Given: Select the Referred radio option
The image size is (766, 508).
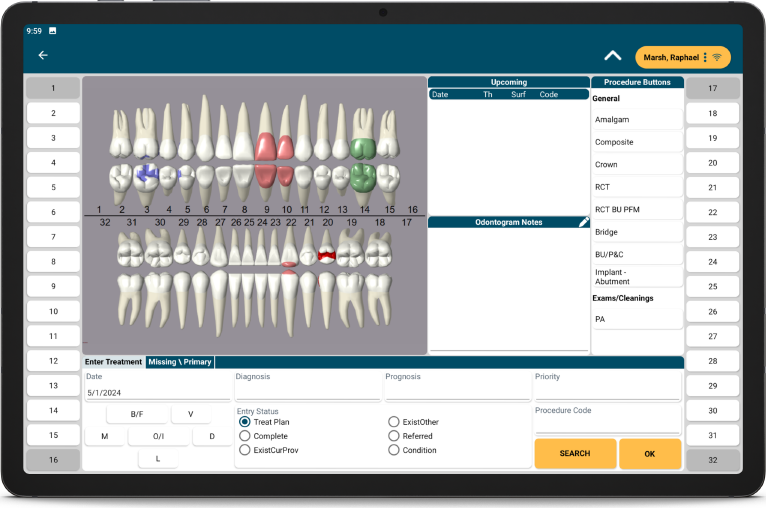Looking at the screenshot, I should click(x=394, y=436).
